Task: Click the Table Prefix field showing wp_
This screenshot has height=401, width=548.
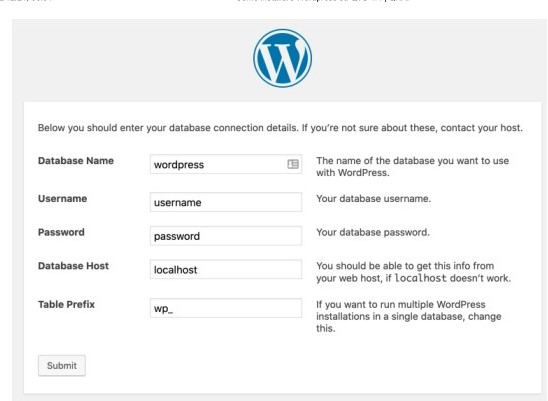Action: (x=226, y=308)
